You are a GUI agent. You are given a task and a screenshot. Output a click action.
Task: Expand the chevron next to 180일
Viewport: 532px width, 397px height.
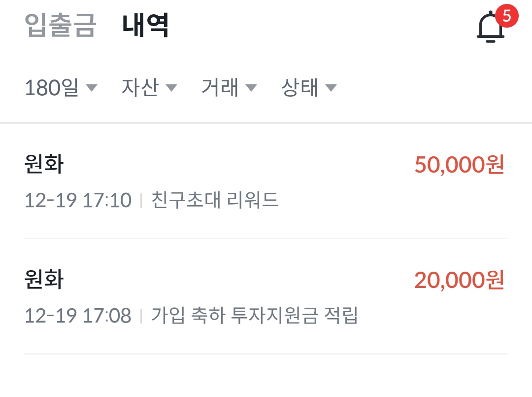(92, 88)
